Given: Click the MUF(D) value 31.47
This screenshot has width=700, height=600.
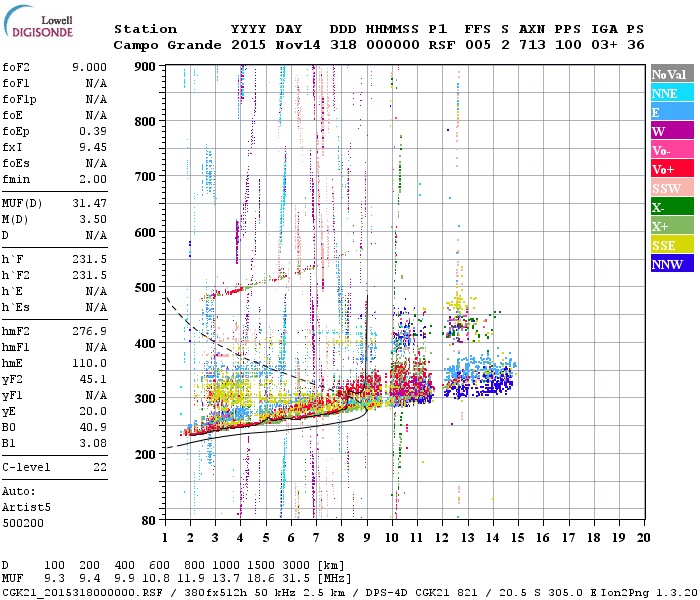Looking at the screenshot, I should [89, 203].
